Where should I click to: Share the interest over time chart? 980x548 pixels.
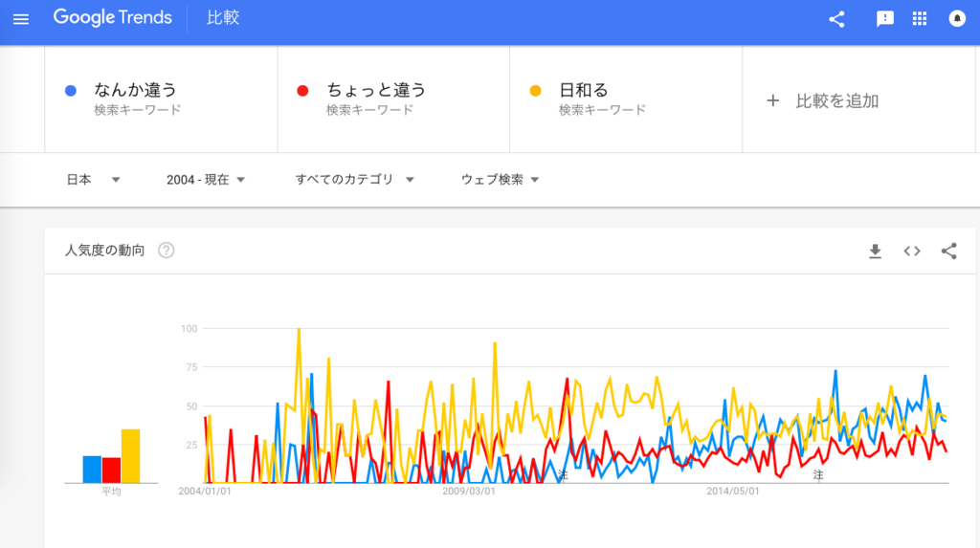(948, 252)
